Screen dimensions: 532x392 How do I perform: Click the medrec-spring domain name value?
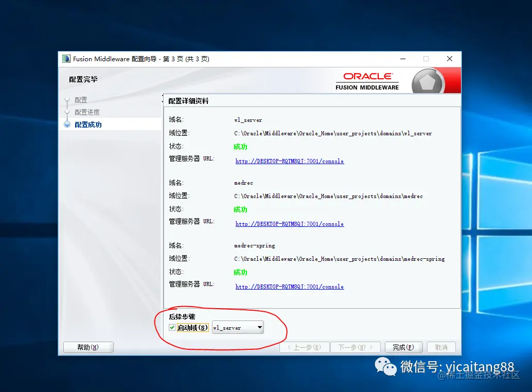(255, 245)
